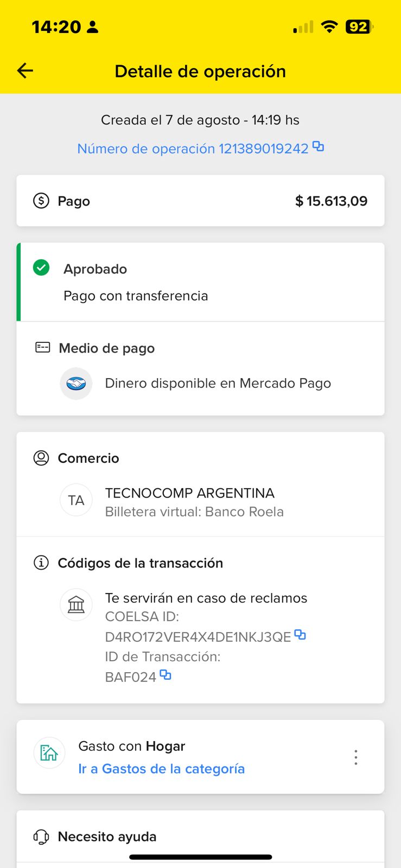Tap the Medio de pago card icon
401x868 pixels.
tap(42, 347)
